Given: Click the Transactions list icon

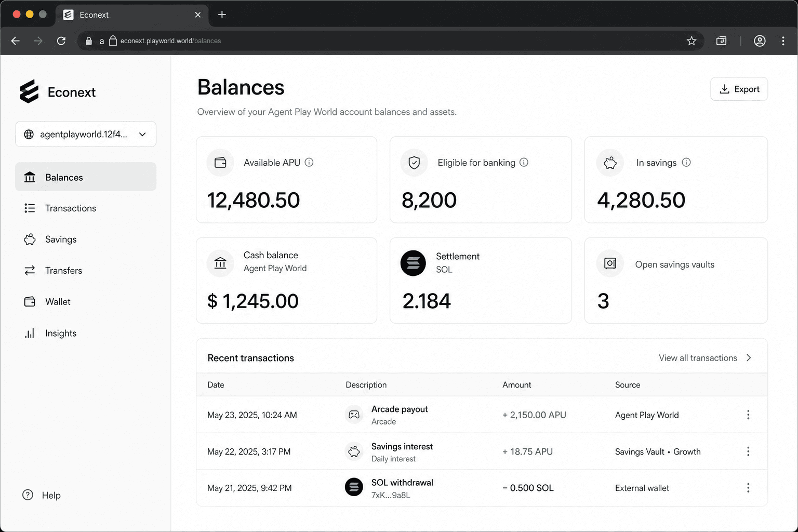Looking at the screenshot, I should click(x=30, y=208).
